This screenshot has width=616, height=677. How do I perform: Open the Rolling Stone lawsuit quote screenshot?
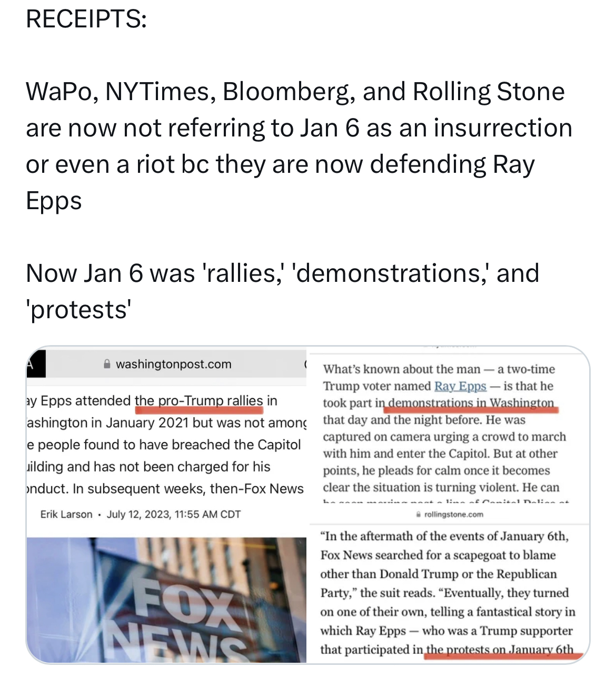tap(448, 593)
